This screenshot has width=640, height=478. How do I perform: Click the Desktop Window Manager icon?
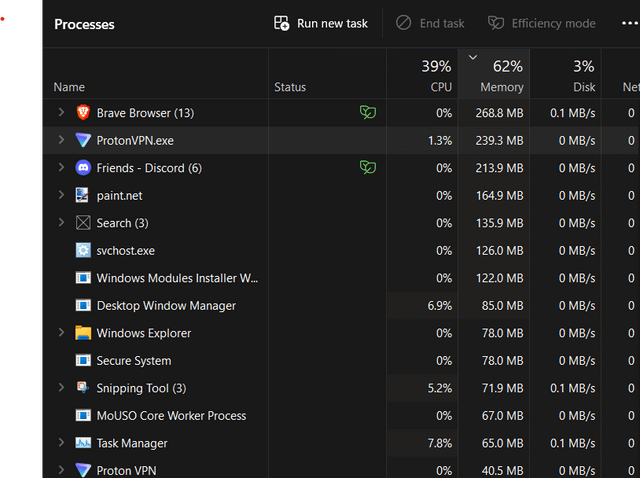click(83, 305)
